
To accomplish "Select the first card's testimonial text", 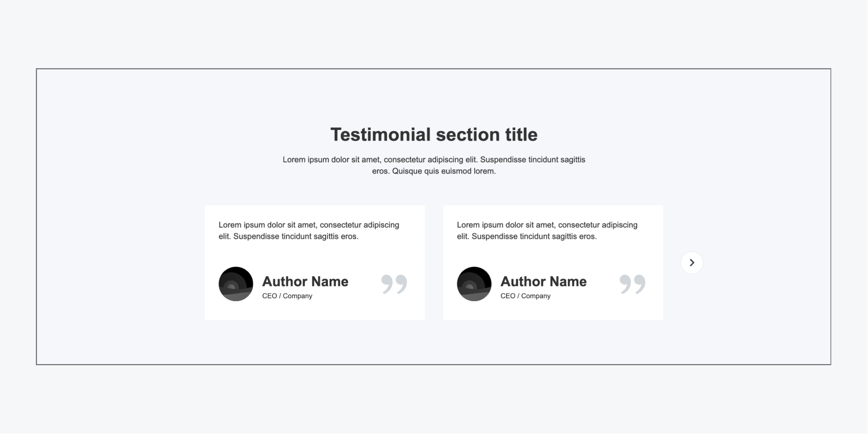I will click(309, 231).
